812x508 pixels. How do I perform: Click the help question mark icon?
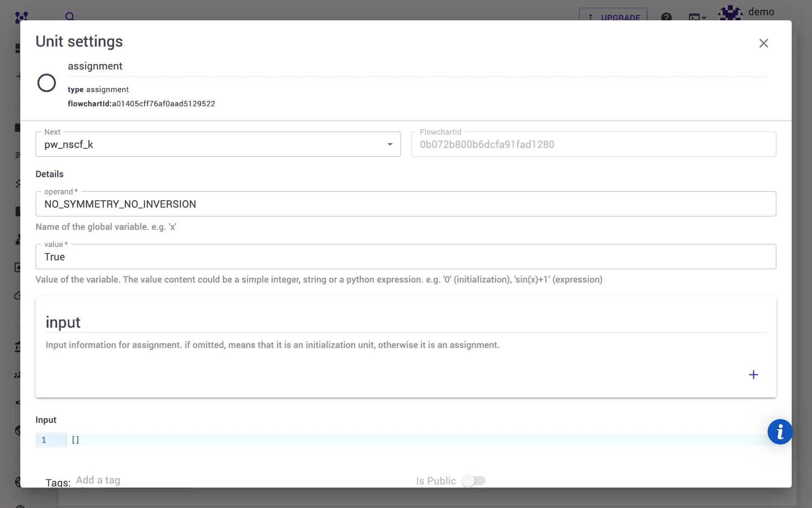(666, 17)
